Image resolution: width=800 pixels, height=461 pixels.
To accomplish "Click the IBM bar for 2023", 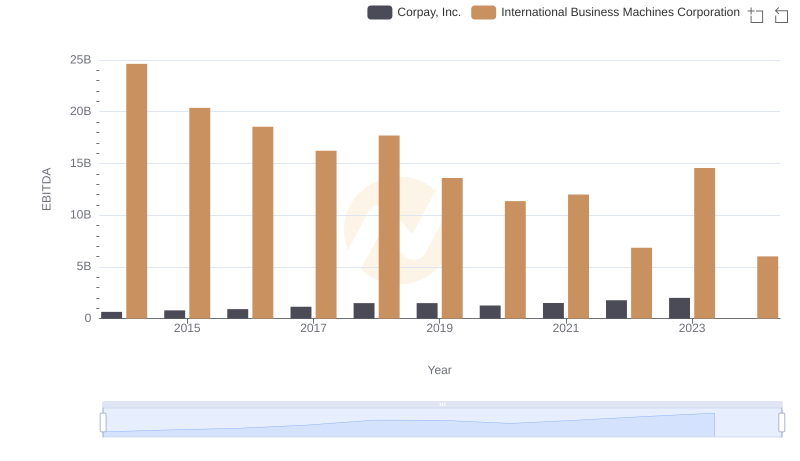I will point(704,242).
